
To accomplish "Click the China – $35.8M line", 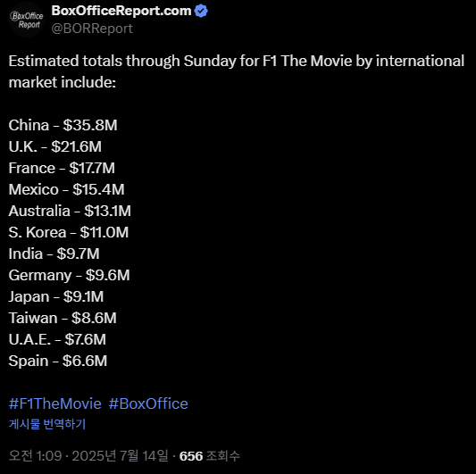I will coord(63,125).
